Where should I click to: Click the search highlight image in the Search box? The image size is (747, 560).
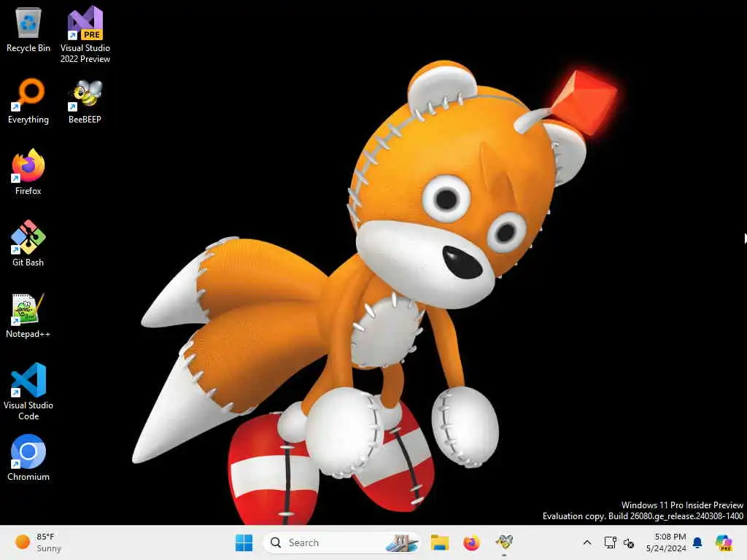[x=402, y=542]
